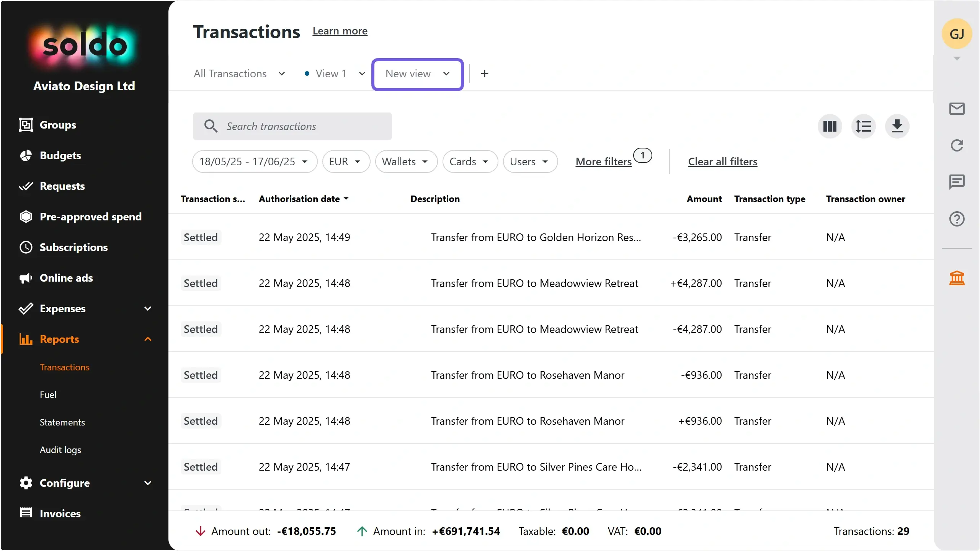Select the All Transactions view tab
Viewport: 980px width, 551px height.
coord(239,73)
